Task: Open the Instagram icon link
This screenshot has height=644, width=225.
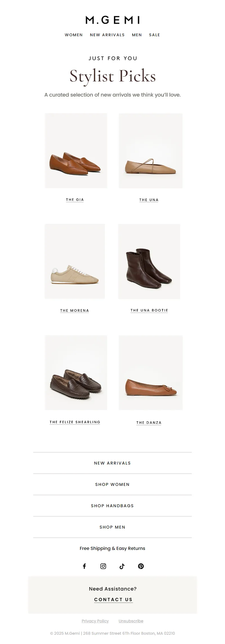Action: pyautogui.click(x=103, y=566)
